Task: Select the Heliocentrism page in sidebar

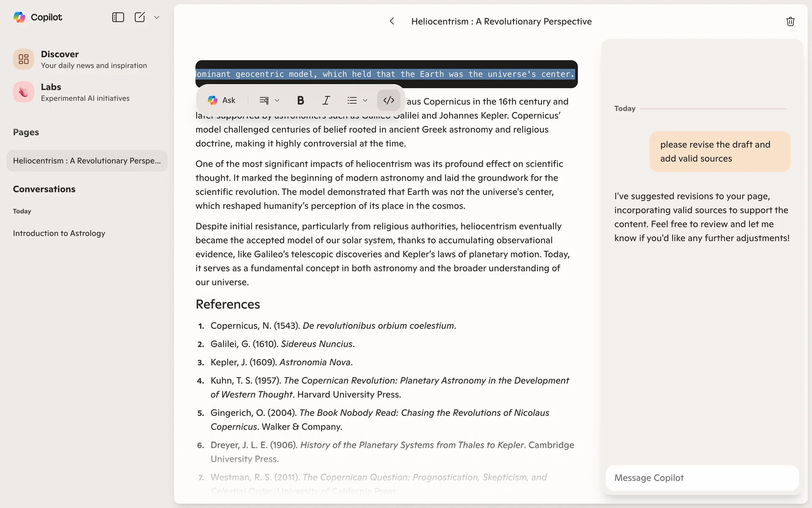Action: pos(87,161)
